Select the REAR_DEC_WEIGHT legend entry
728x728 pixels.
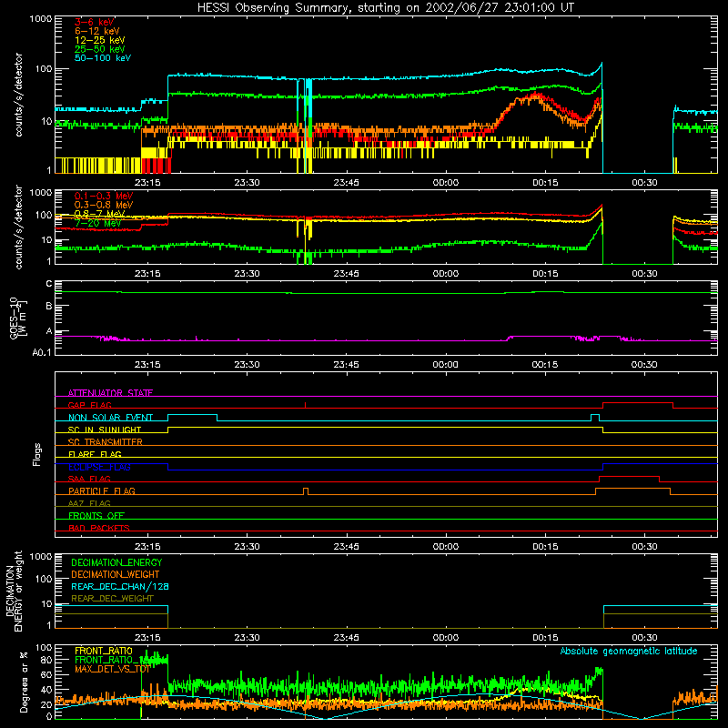(112, 599)
